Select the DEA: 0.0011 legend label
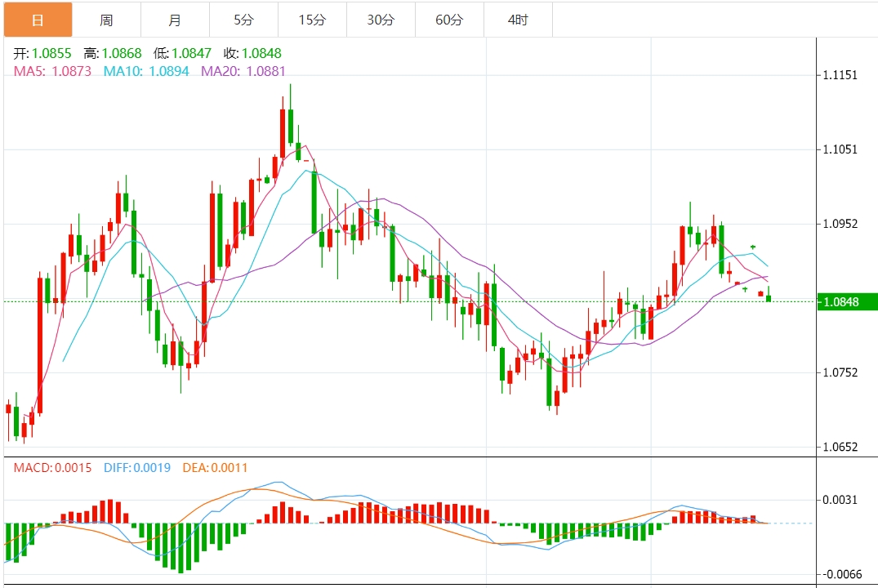The width and height of the screenshot is (878, 588). click(x=215, y=468)
